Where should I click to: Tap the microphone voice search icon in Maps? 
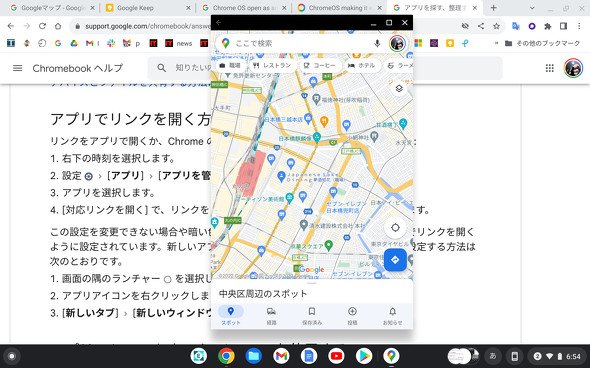click(x=377, y=43)
